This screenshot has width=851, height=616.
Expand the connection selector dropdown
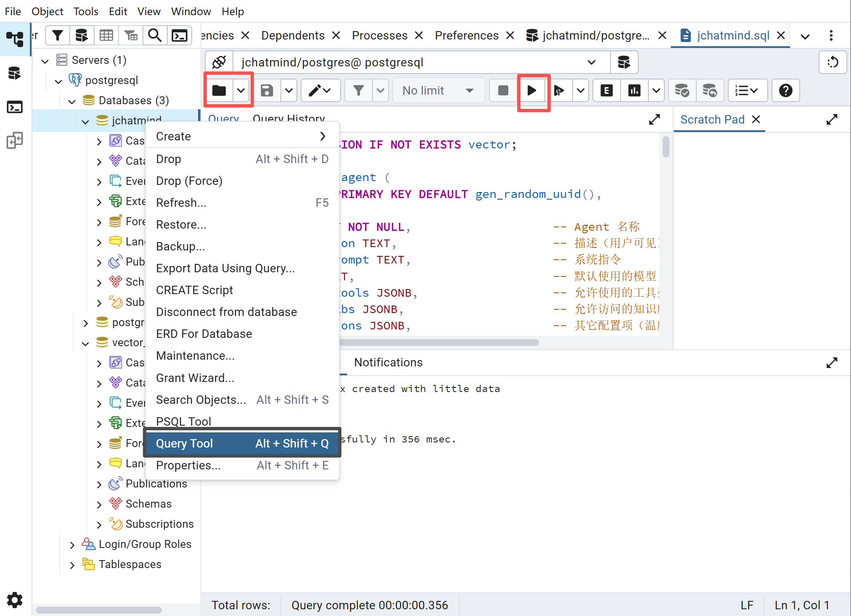point(591,62)
